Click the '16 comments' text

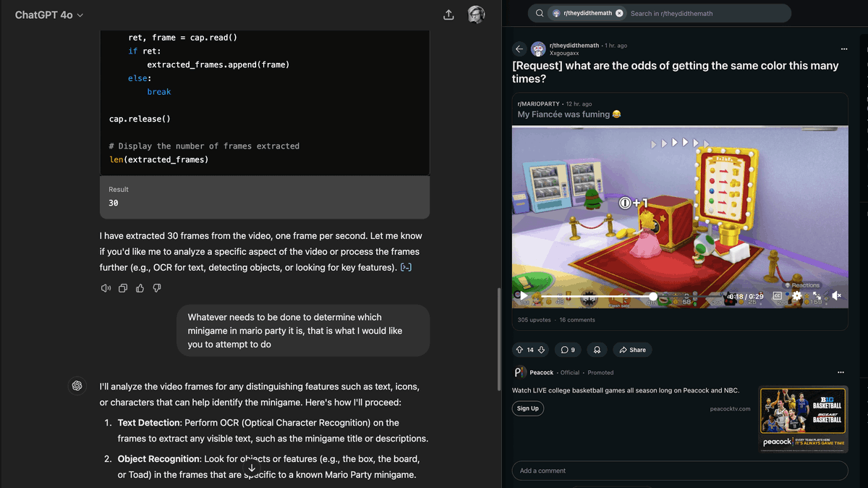pyautogui.click(x=577, y=319)
